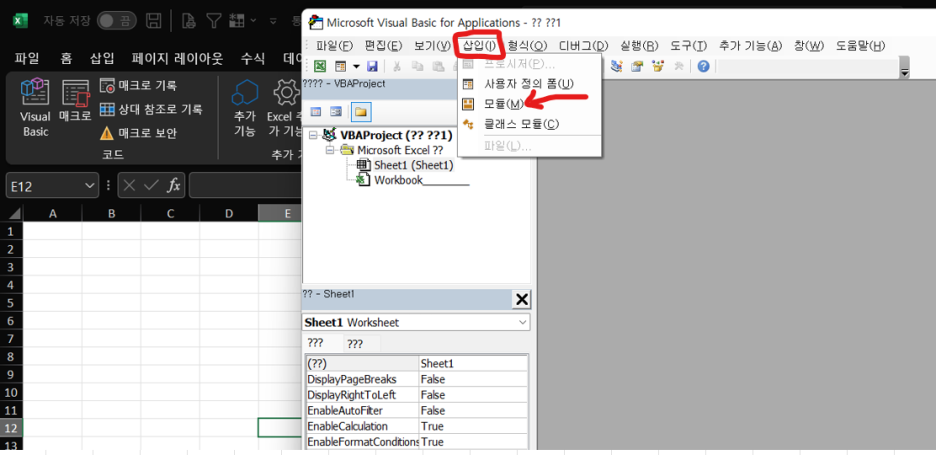Click DisplayPageBreaks property row
The image size is (936, 455).
point(417,379)
